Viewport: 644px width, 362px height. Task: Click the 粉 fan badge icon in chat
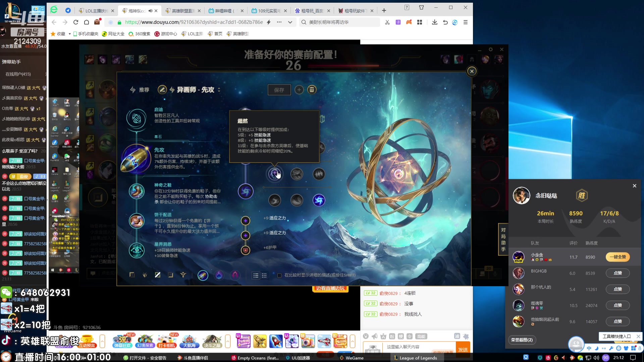(x=392, y=336)
